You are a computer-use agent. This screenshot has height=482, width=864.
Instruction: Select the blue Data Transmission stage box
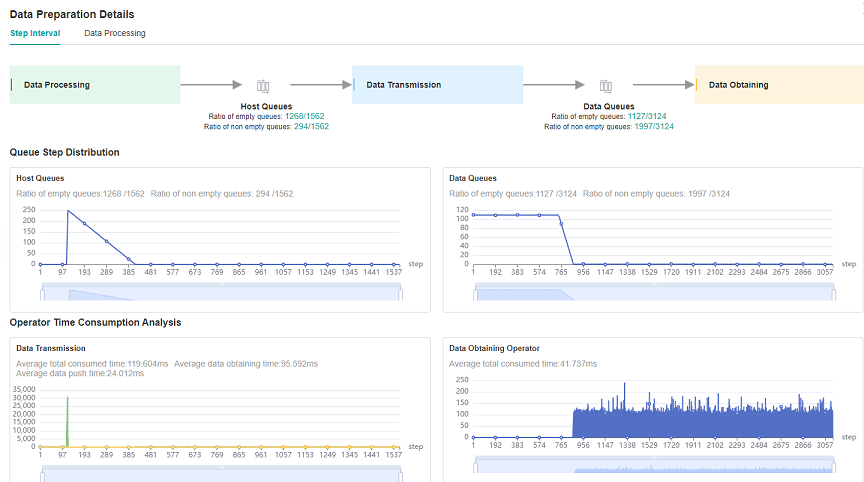[x=437, y=85]
